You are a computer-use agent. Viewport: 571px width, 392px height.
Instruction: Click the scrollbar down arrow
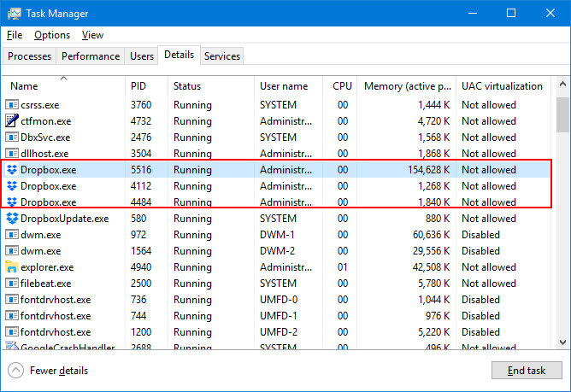tap(562, 342)
